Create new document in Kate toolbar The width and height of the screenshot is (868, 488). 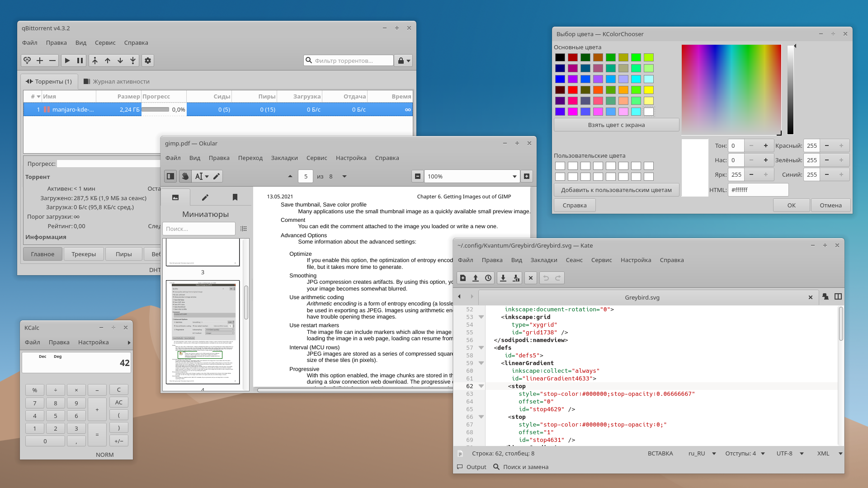463,278
